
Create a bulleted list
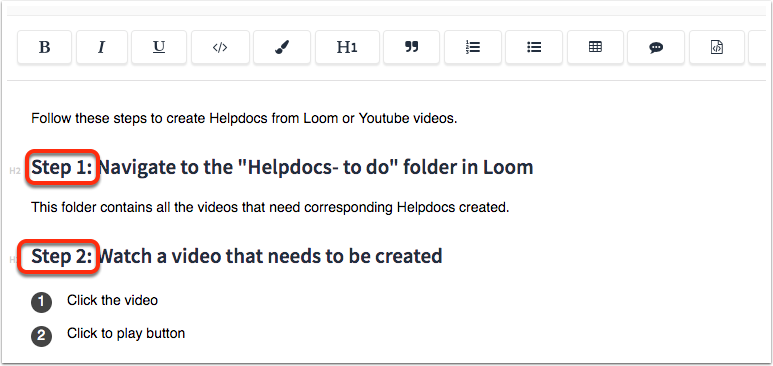coord(534,47)
